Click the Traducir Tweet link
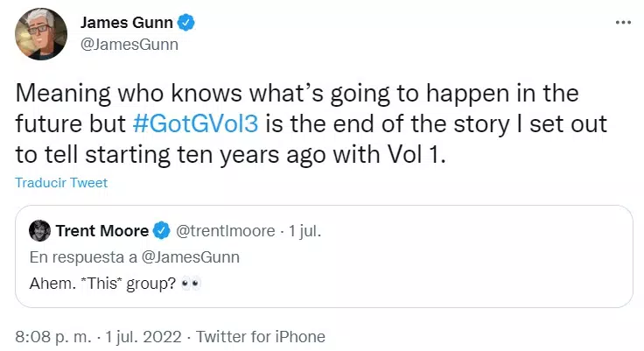Image resolution: width=644 pixels, height=351 pixels. tap(61, 183)
